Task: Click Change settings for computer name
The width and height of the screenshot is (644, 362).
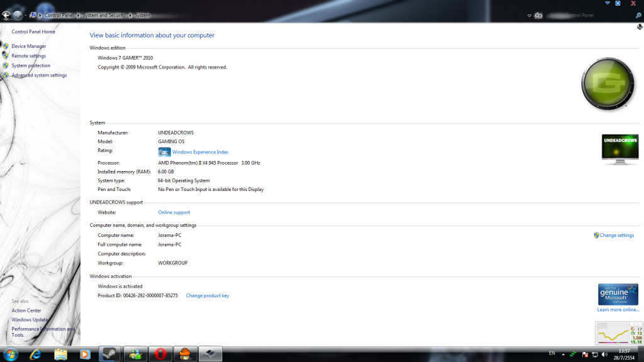Action: [x=616, y=235]
